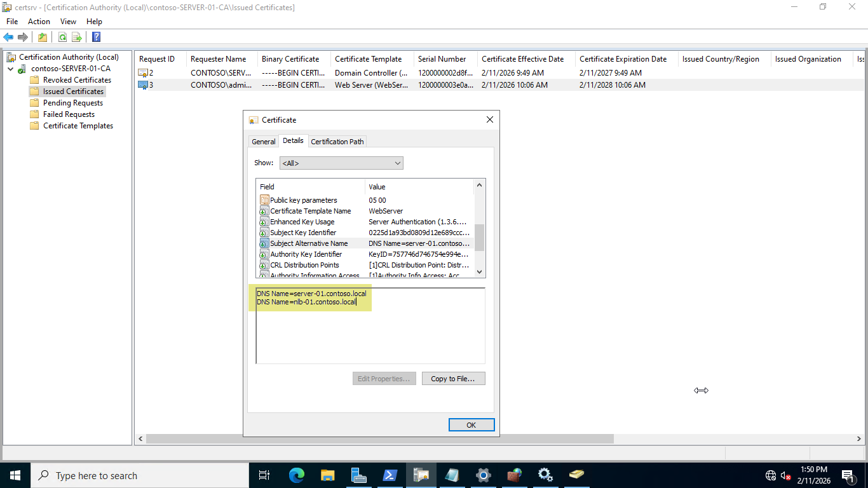
Task: Toggle the console tree pane visibility
Action: tap(42, 36)
